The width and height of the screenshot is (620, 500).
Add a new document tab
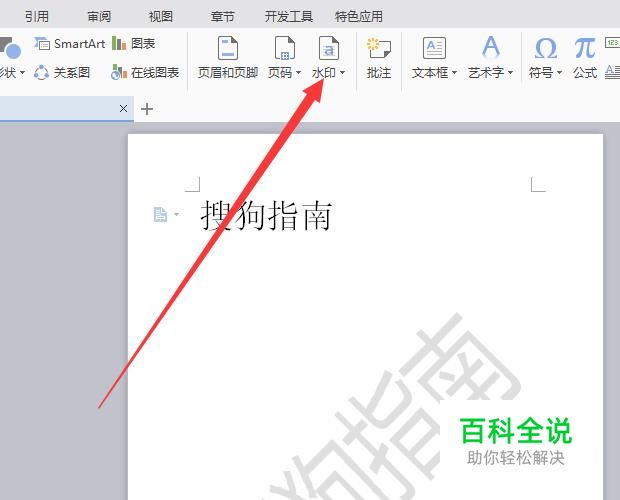click(x=147, y=109)
